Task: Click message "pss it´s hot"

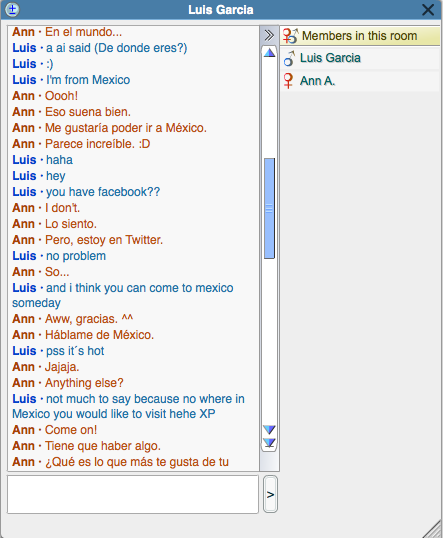Action: click(x=75, y=351)
